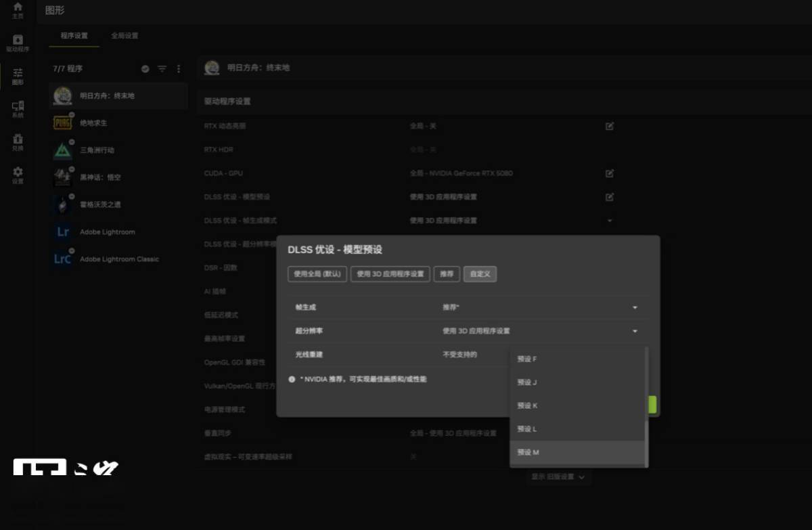This screenshot has width=812, height=530.
Task: Click edit icon for RTX 动态亮丽 row
Action: (610, 126)
